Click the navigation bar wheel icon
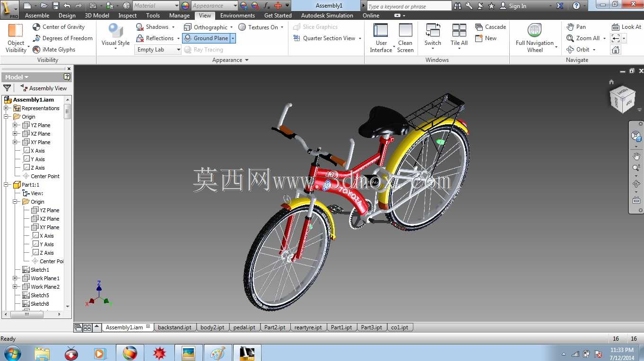The width and height of the screenshot is (644, 361). 636,136
